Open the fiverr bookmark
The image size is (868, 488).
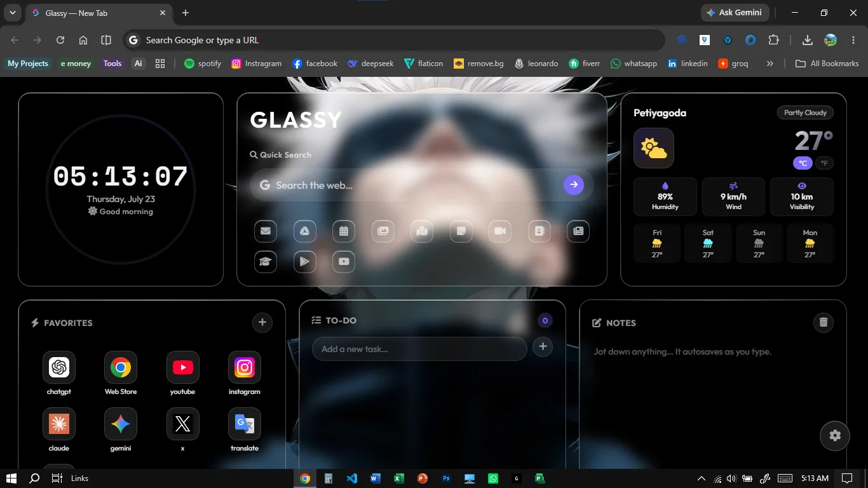pos(585,64)
